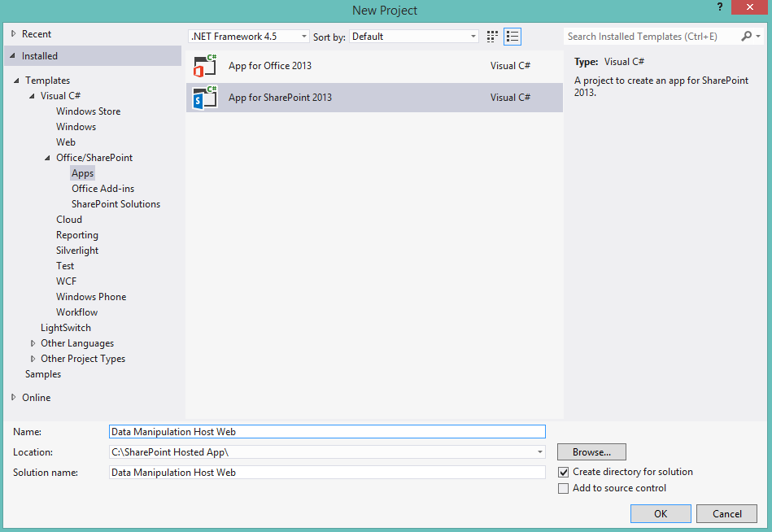Toggle Create directory for solution checkbox

pyautogui.click(x=564, y=472)
